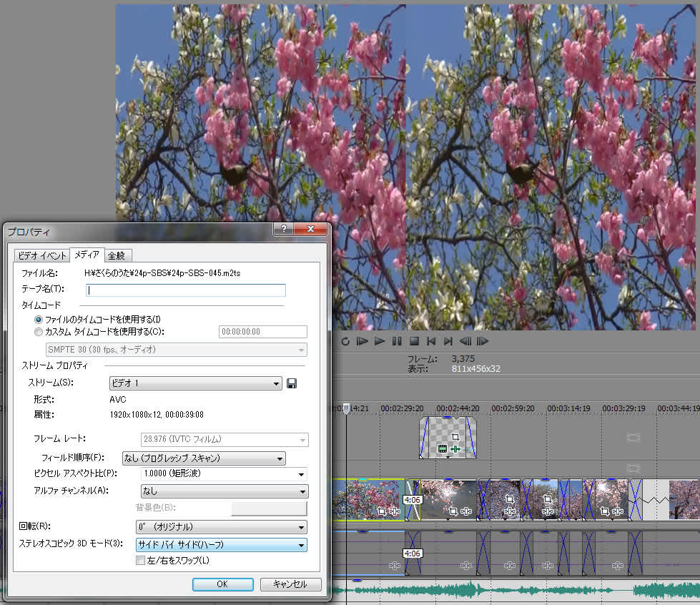Enable the '左/右をスワップ' checkbox
The height and width of the screenshot is (605, 700).
[x=141, y=561]
